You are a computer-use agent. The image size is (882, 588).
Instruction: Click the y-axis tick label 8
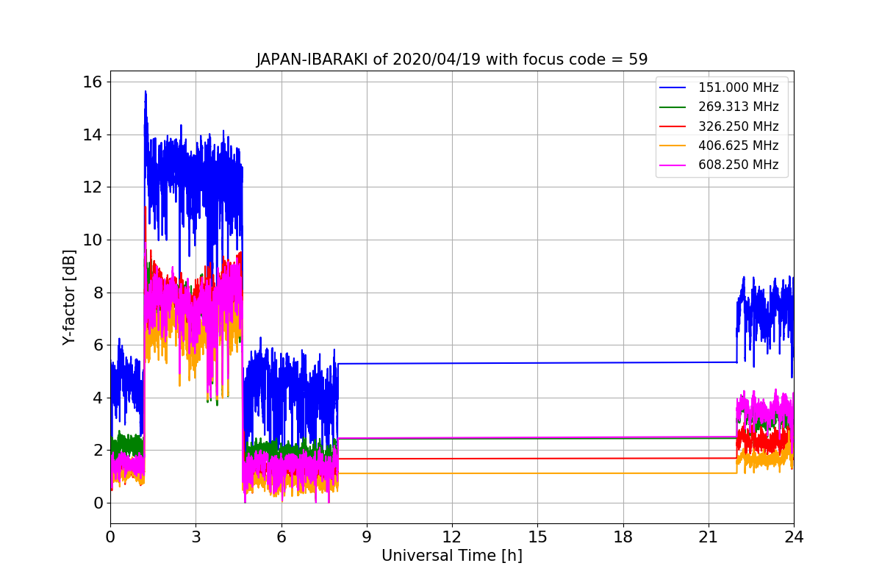tap(98, 293)
